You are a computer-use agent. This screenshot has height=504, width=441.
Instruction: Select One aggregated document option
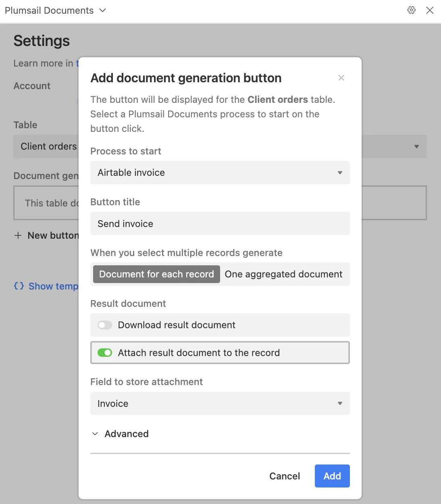(x=284, y=274)
